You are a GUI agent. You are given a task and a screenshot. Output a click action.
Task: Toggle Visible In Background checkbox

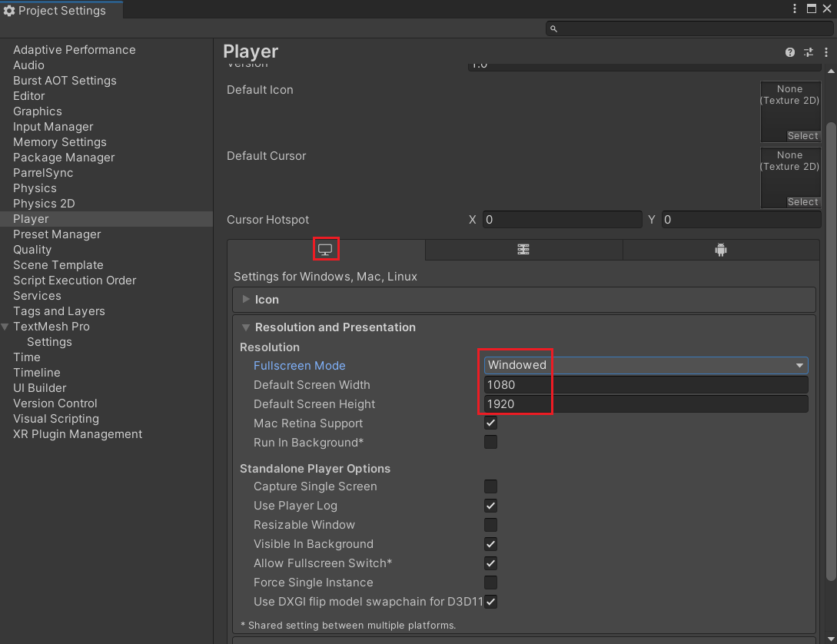pyautogui.click(x=490, y=543)
